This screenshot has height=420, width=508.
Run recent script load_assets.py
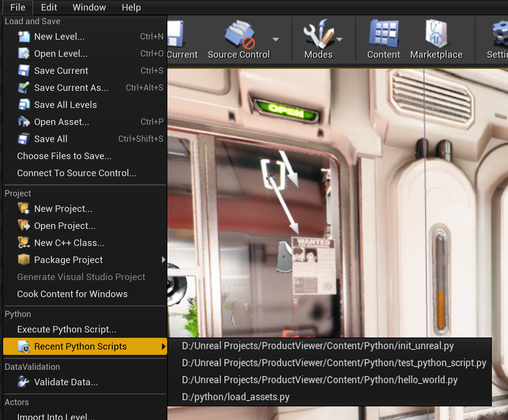point(329,397)
